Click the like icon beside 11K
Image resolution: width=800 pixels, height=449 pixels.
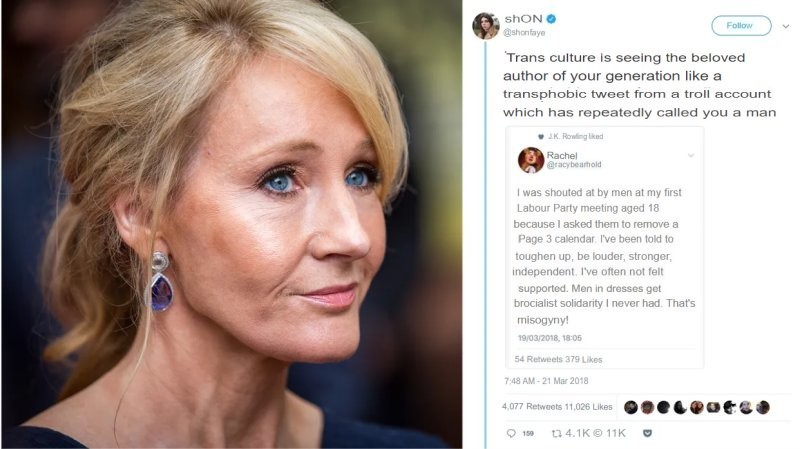pos(598,433)
